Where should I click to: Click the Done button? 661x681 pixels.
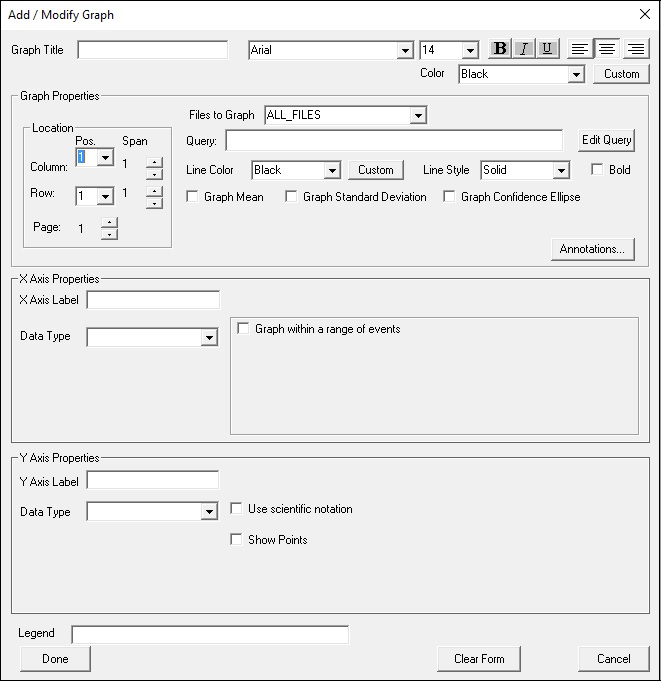coord(55,658)
